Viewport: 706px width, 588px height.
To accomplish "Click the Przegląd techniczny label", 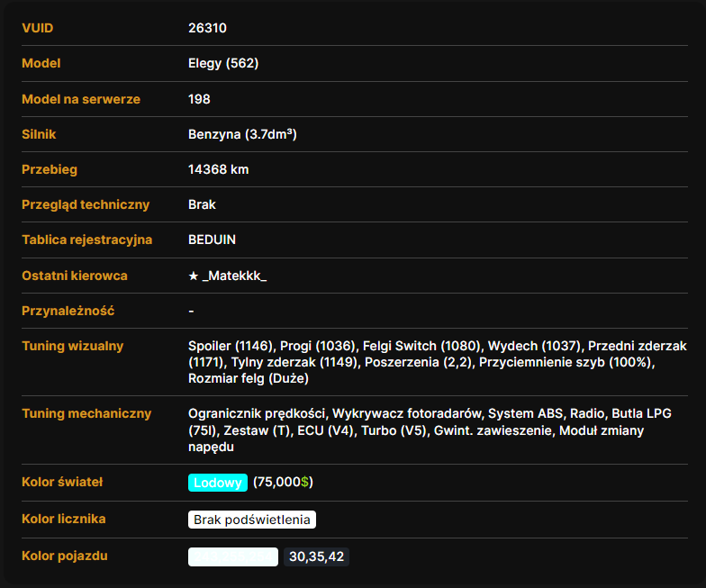I will click(86, 205).
